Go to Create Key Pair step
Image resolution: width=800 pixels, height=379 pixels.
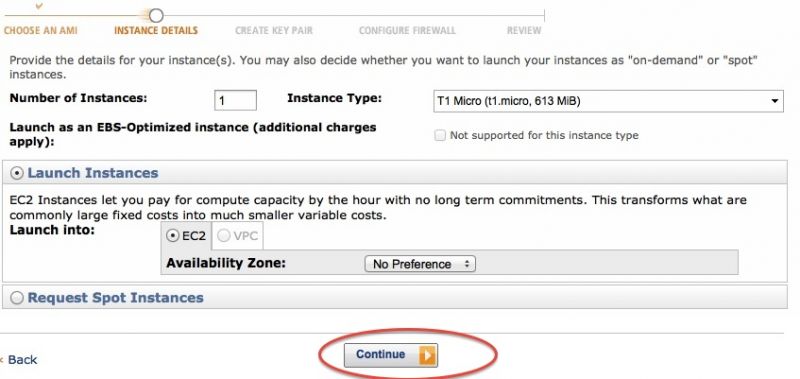point(274,31)
